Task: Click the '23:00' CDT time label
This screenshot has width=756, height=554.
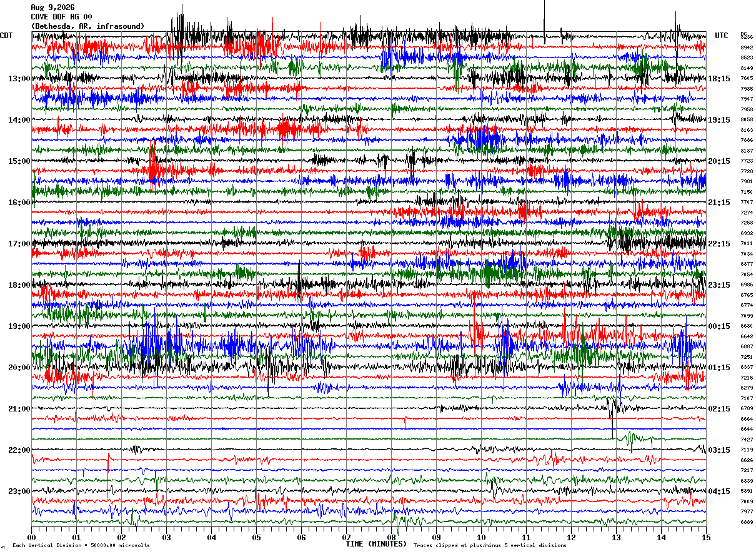Action: click(19, 491)
